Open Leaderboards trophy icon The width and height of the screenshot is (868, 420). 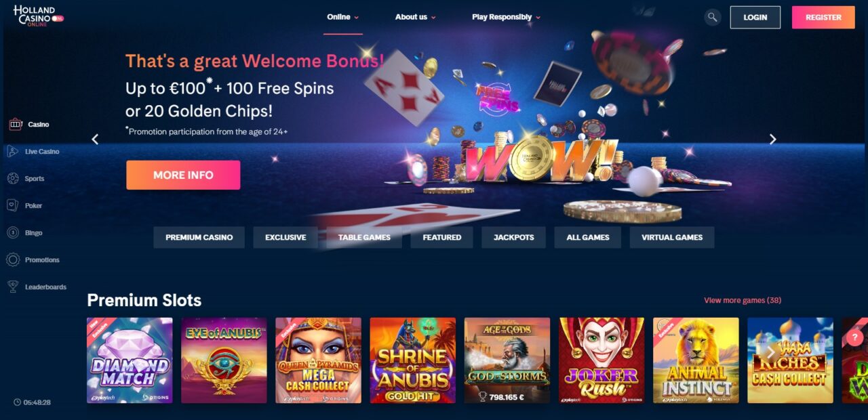(x=12, y=287)
